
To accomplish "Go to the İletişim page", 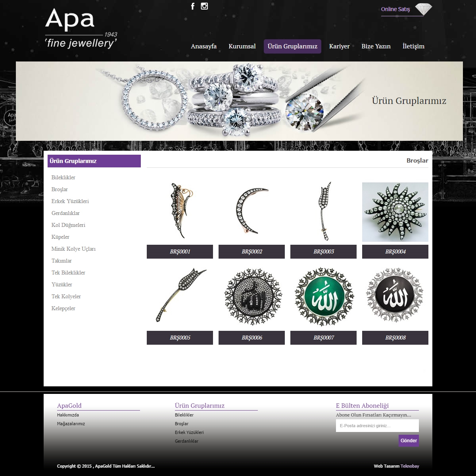I will pos(413,46).
